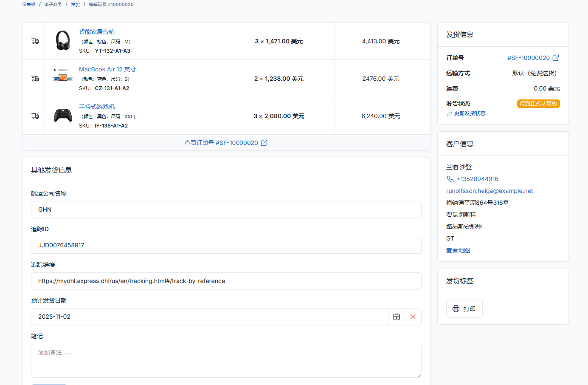Click the pencil icon for 更新发货状态
The width and height of the screenshot is (588, 385).
449,114
